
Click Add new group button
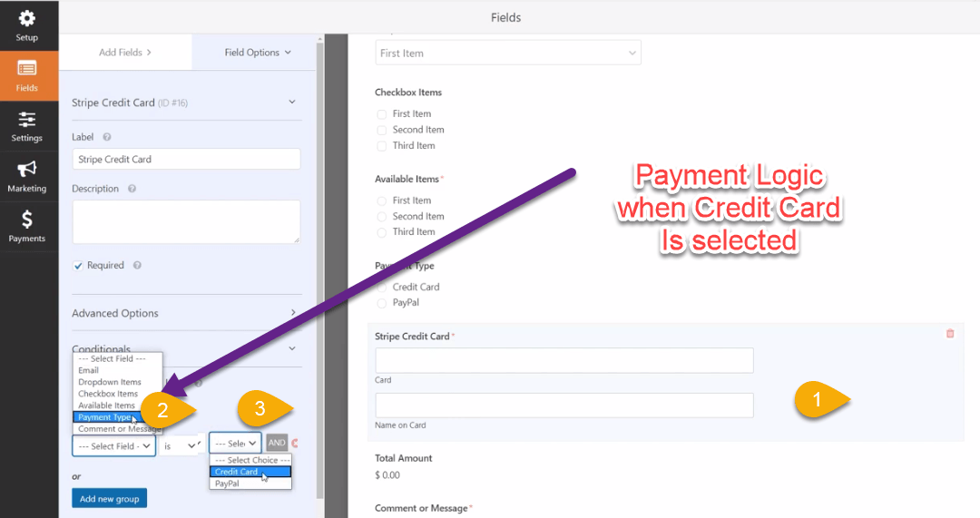(x=110, y=499)
